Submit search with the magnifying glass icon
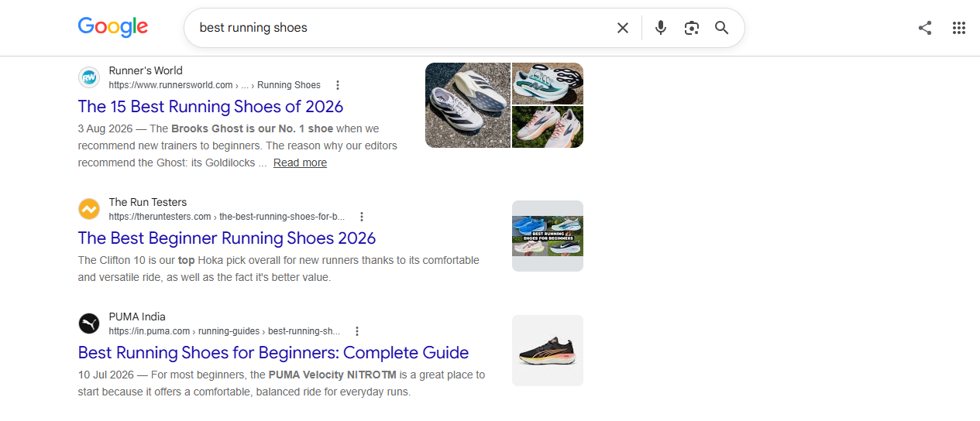The image size is (980, 421). 722,28
